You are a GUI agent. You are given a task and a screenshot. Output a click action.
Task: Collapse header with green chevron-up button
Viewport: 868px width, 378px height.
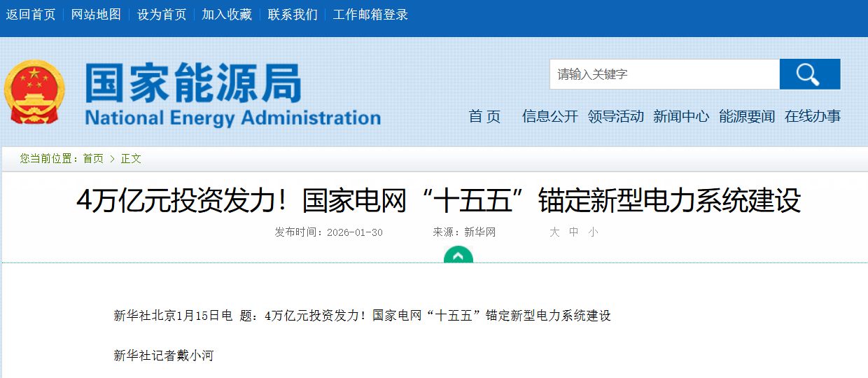[x=458, y=256]
